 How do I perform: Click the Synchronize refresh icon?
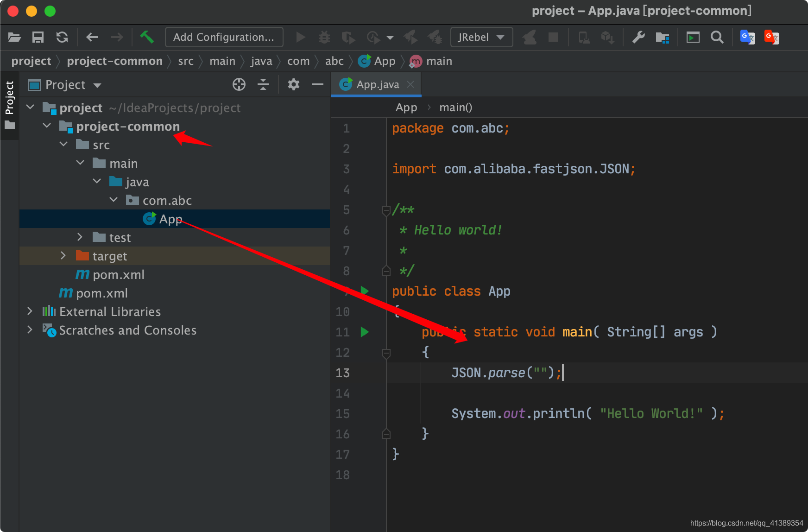click(x=62, y=37)
